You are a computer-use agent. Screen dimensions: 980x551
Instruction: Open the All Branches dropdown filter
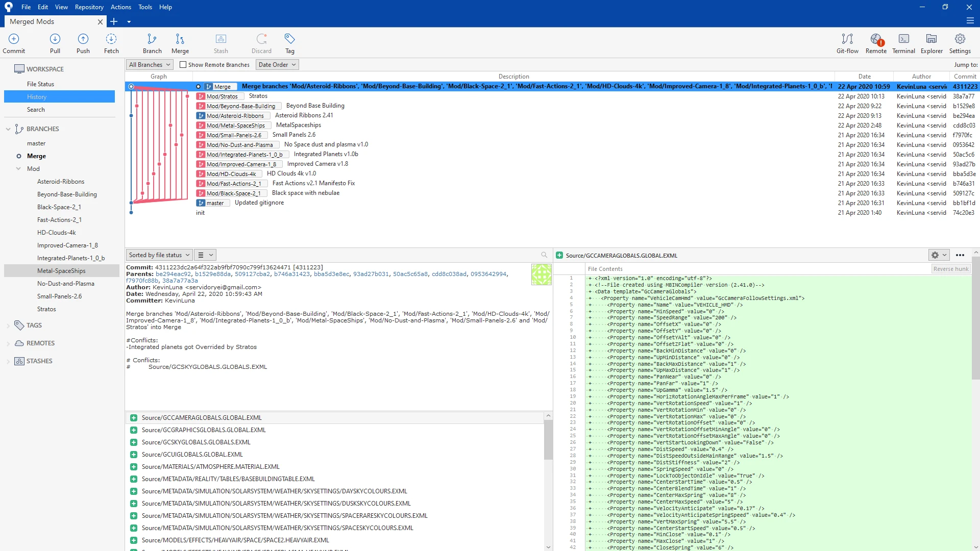pyautogui.click(x=149, y=64)
